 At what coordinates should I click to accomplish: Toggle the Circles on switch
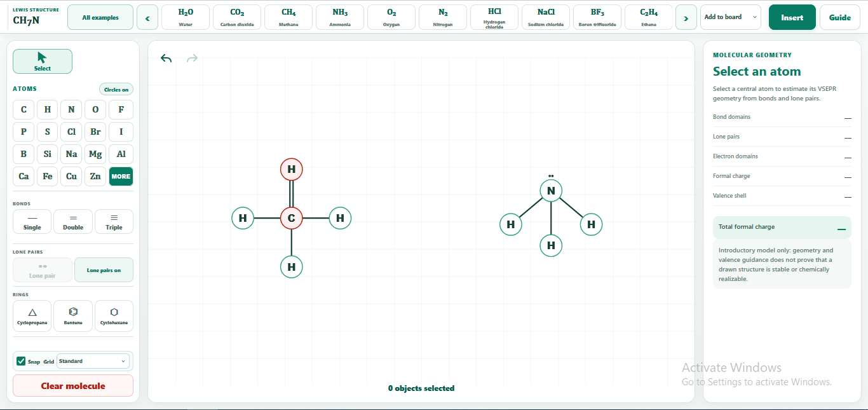[116, 90]
